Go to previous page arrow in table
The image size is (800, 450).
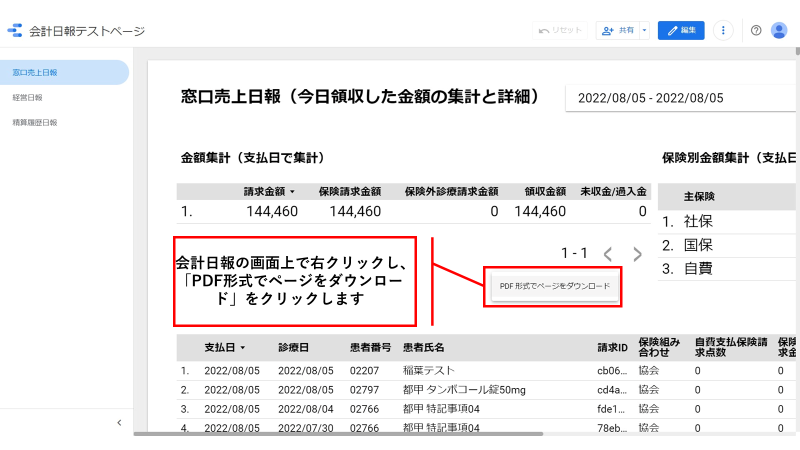[x=607, y=254]
